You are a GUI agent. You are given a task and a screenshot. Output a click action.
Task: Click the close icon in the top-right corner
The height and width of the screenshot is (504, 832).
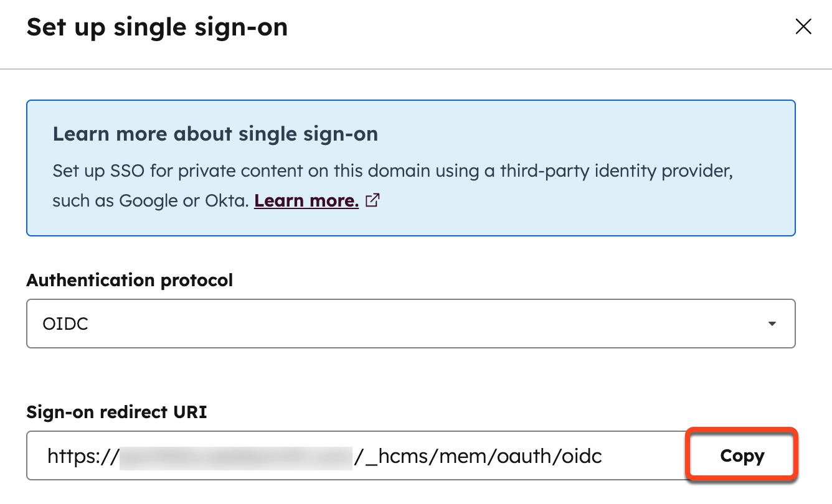803,26
